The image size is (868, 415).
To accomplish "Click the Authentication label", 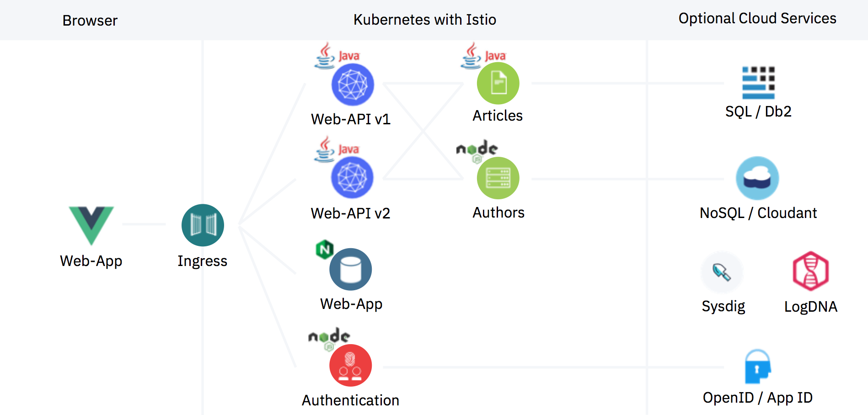I will (350, 400).
